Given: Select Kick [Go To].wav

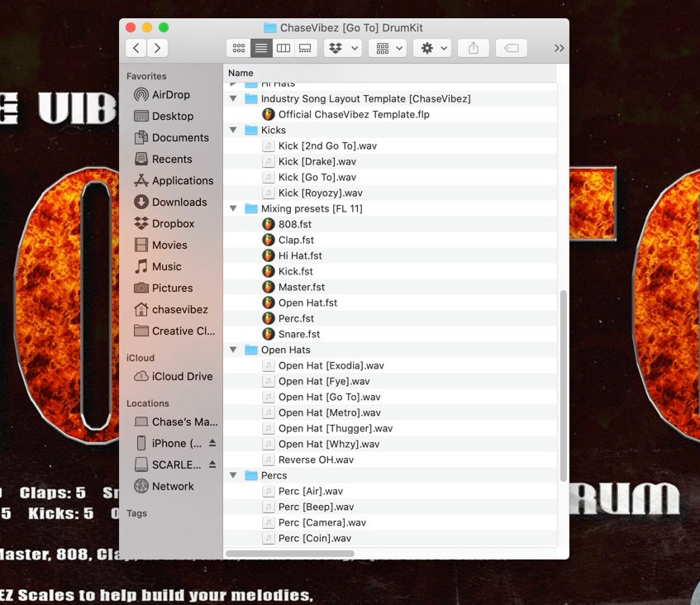Looking at the screenshot, I should click(x=390, y=177).
